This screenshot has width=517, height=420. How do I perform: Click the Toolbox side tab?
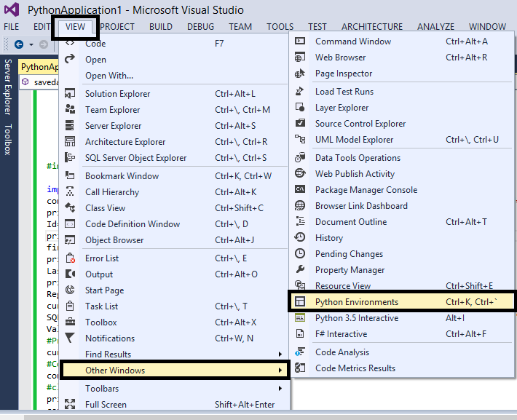[8, 140]
